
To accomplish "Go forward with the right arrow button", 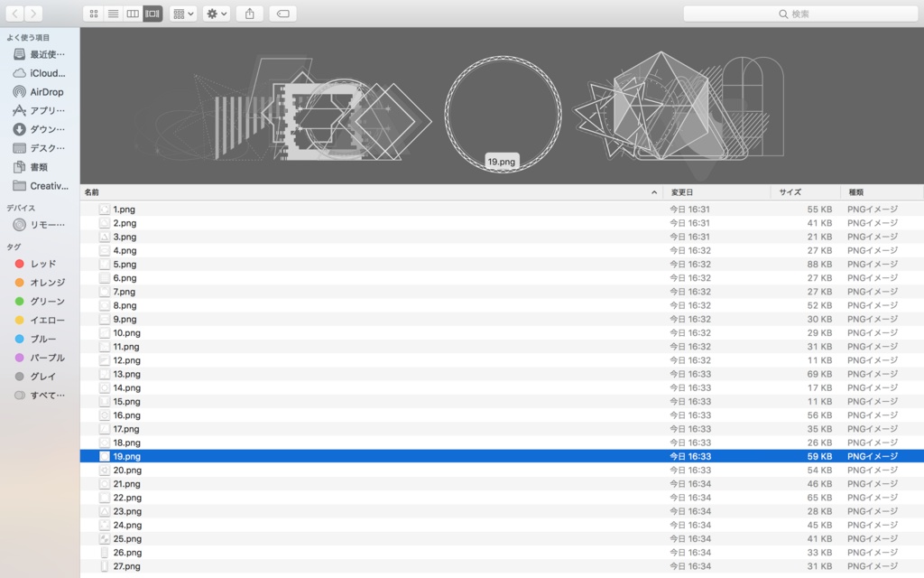I will [x=33, y=14].
